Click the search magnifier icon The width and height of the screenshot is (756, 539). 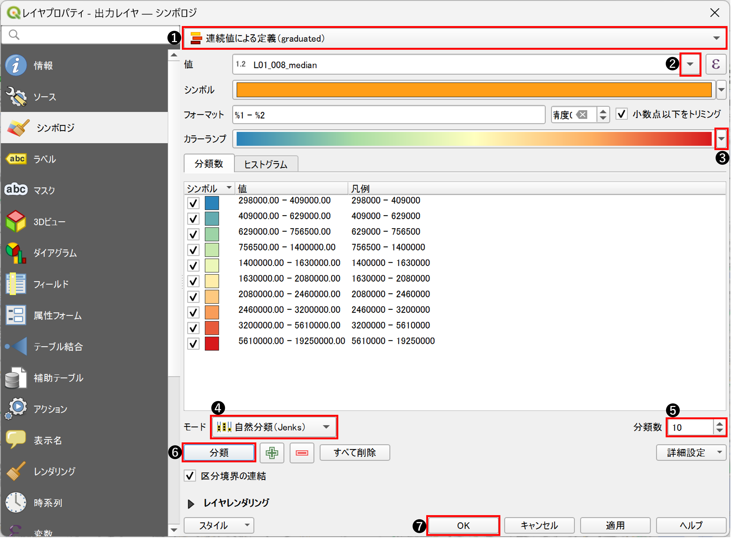coord(14,35)
